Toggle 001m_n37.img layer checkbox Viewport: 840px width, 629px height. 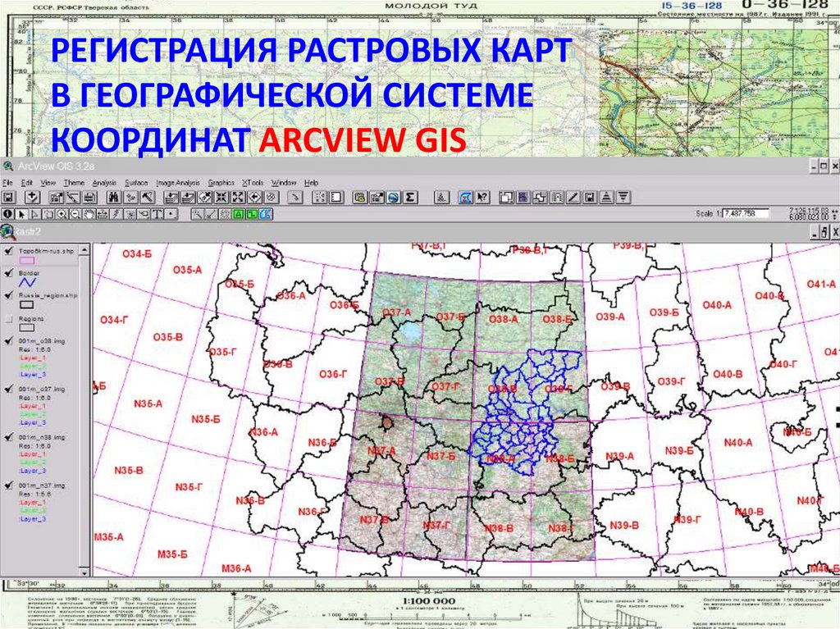click(x=8, y=485)
